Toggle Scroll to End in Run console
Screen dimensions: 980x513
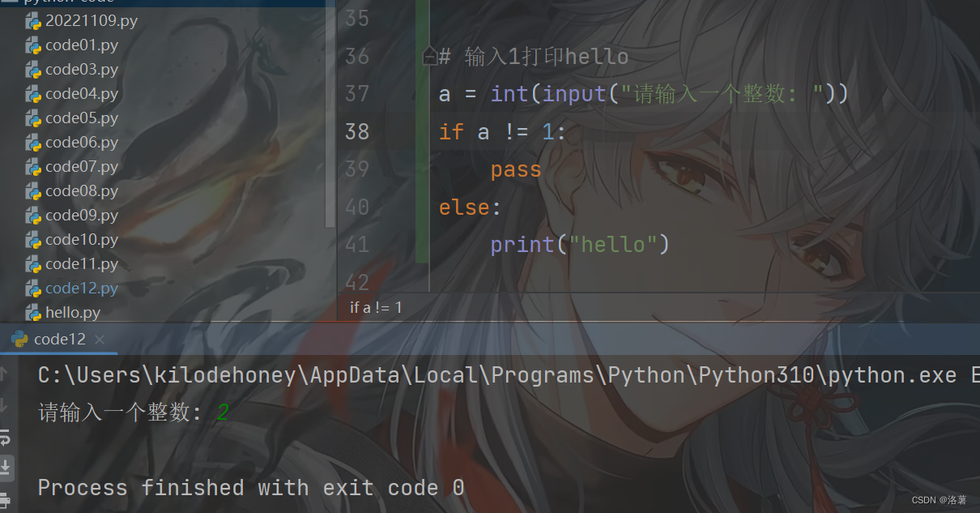coord(5,467)
